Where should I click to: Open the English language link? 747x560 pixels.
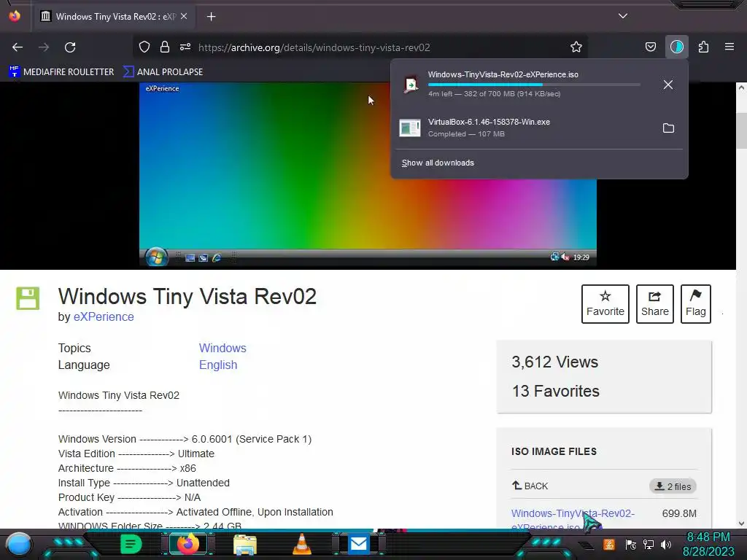coord(217,365)
